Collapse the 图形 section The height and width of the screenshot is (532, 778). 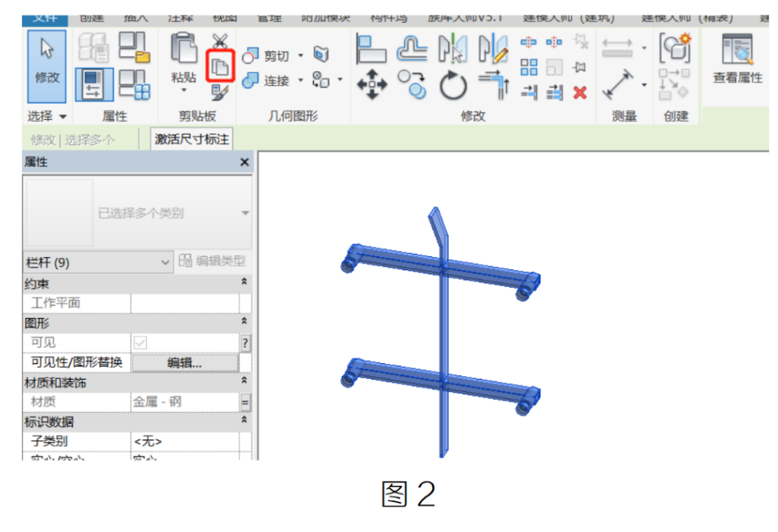[x=244, y=322]
